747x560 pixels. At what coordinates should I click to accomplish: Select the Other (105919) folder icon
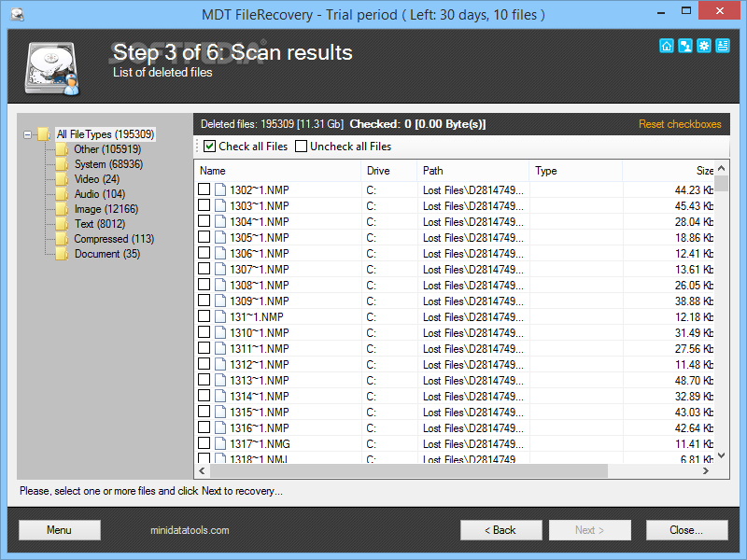62,149
